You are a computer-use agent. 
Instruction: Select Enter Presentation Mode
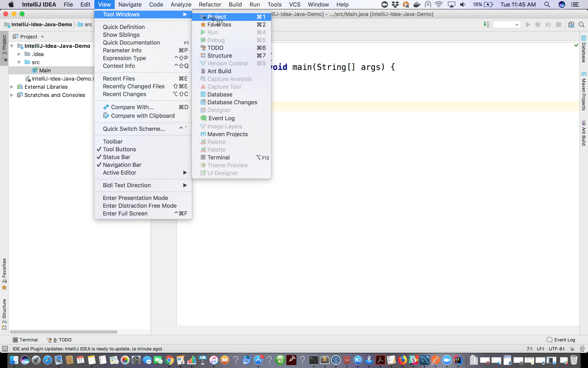(x=143, y=198)
